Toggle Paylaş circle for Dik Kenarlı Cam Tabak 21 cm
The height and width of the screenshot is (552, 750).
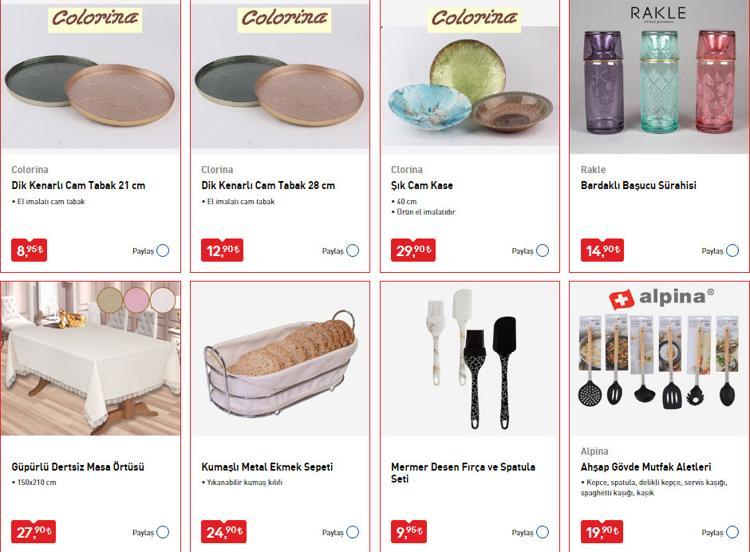click(163, 251)
